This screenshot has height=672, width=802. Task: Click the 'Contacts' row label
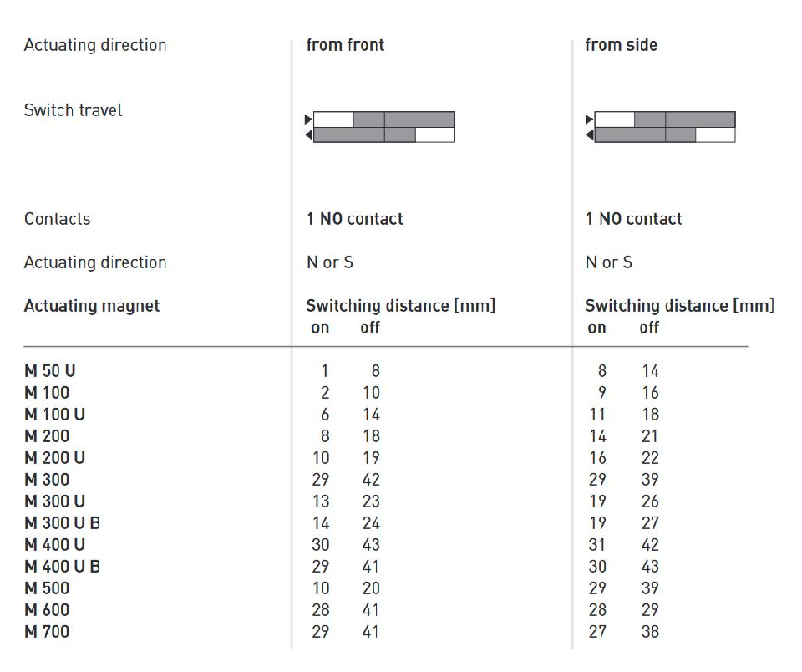[x=57, y=219]
